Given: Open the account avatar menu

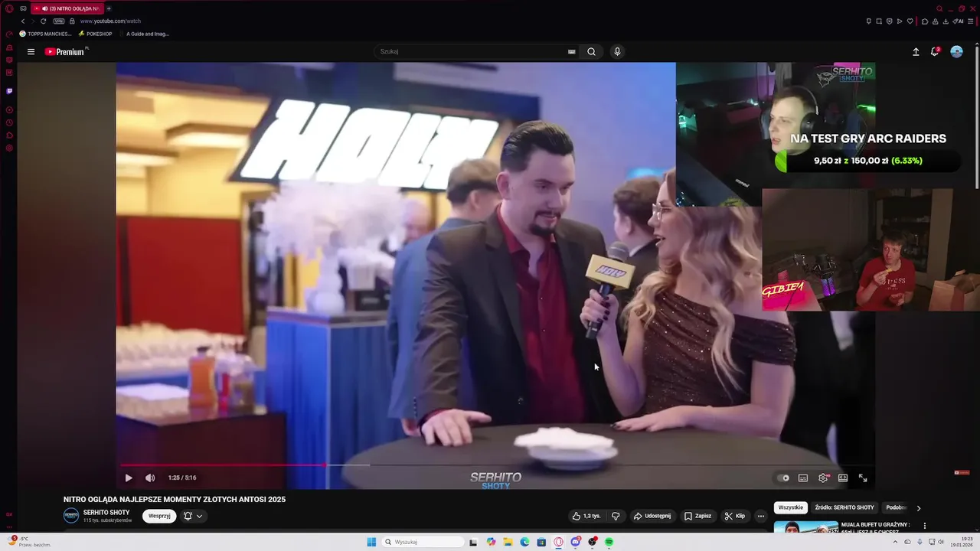Looking at the screenshot, I should click(x=956, y=51).
